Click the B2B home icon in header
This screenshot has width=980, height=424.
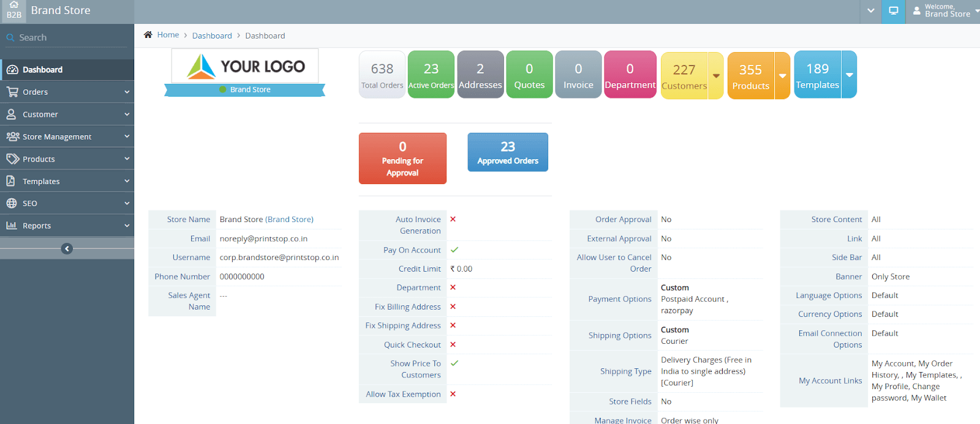point(13,10)
